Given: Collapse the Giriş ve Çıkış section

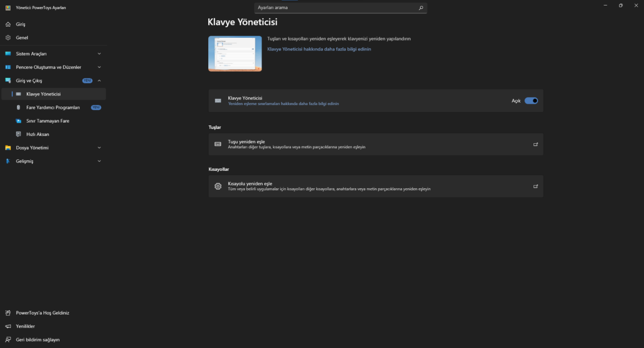Looking at the screenshot, I should pos(99,80).
